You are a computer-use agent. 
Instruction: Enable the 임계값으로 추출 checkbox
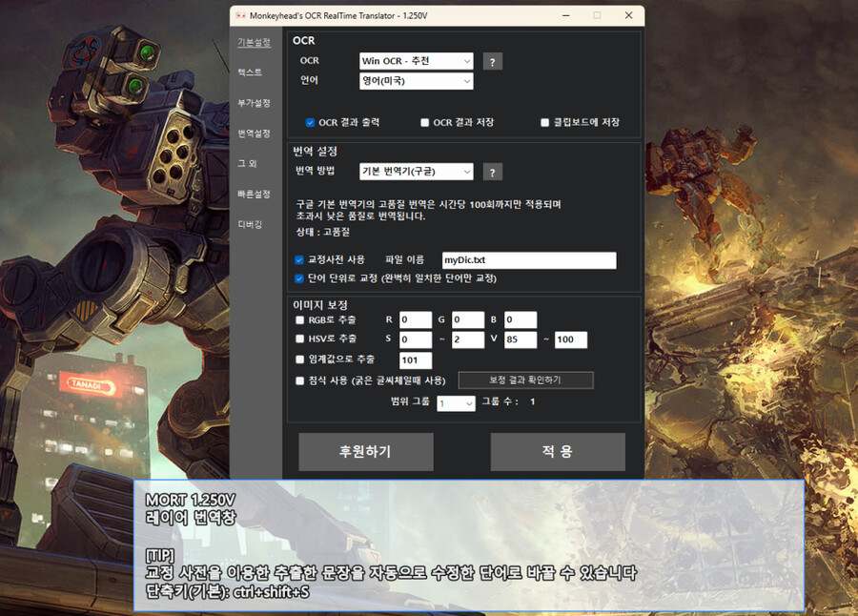click(x=300, y=359)
